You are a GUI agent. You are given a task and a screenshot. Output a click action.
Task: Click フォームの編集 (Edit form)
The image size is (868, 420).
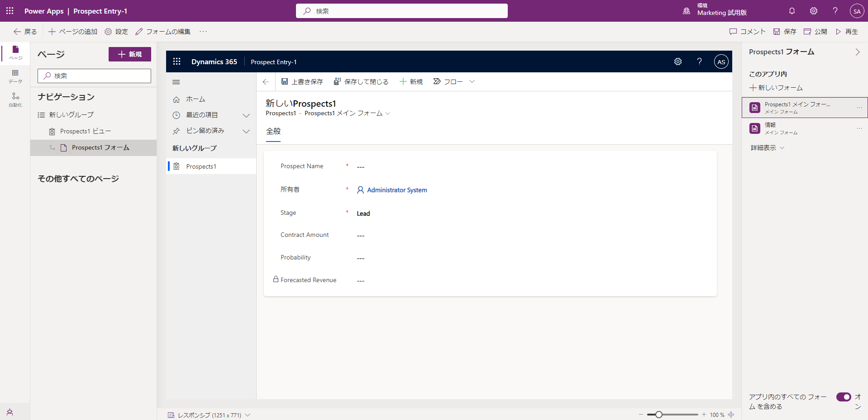point(163,32)
